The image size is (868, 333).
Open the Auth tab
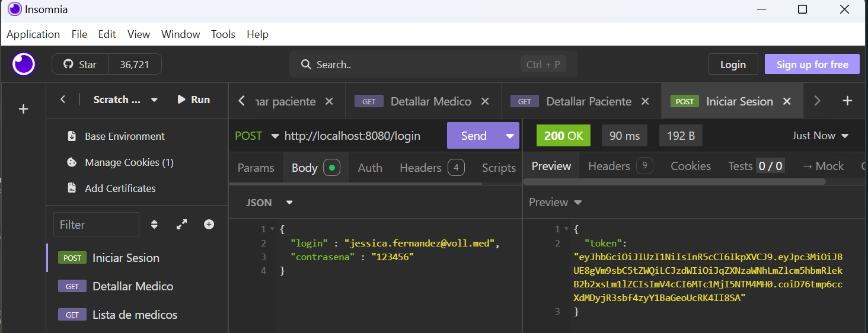(x=370, y=168)
